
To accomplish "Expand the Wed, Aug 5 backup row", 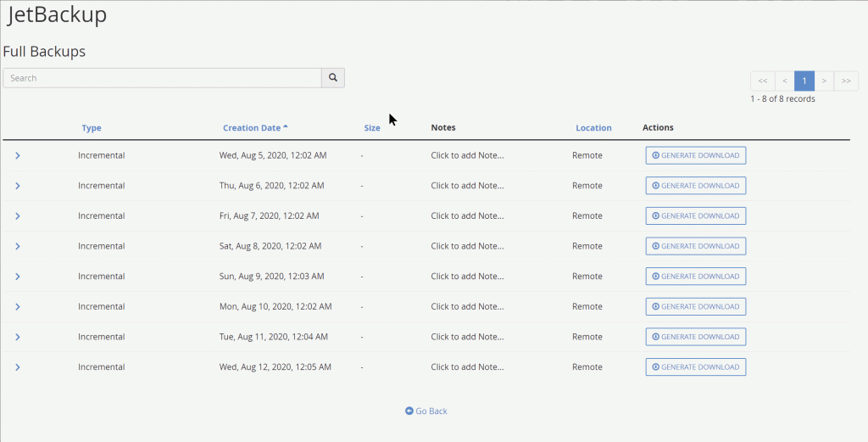I will pos(18,155).
